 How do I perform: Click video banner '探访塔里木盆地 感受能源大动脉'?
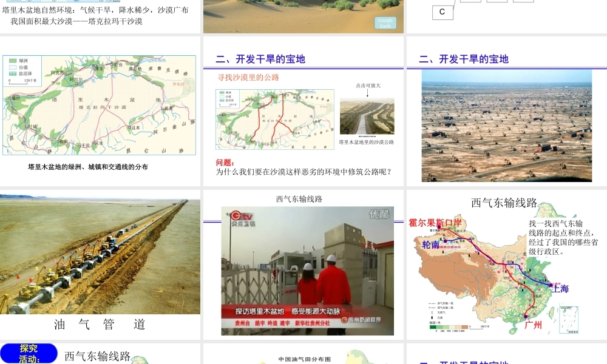(288, 311)
